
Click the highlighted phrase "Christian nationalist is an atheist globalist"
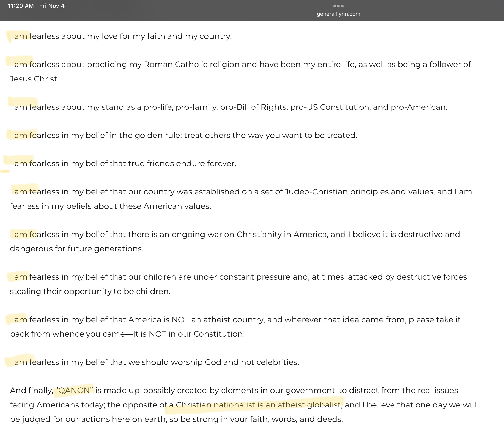(258, 405)
